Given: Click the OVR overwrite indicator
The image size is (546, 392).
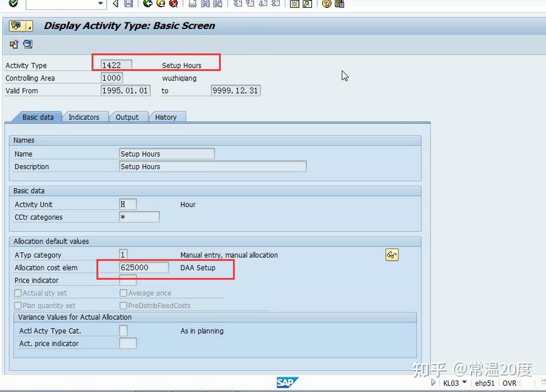Looking at the screenshot, I should coord(509,383).
